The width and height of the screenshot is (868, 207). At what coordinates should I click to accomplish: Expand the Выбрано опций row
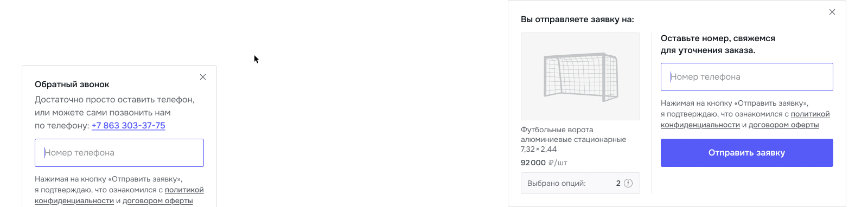pos(580,183)
